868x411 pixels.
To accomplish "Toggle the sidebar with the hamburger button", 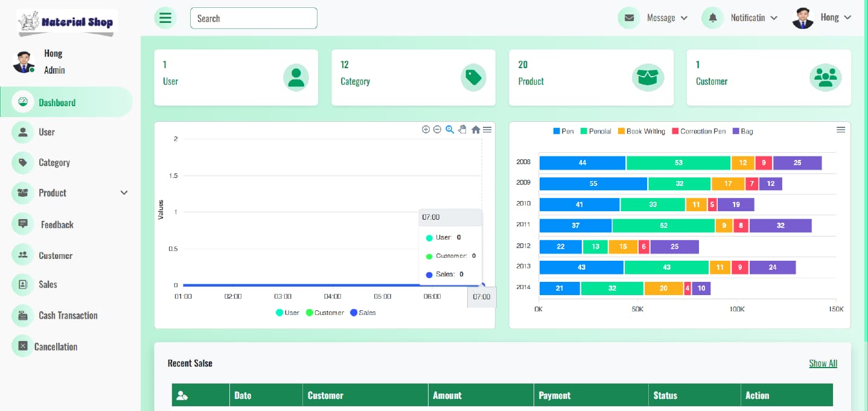I will coord(165,18).
